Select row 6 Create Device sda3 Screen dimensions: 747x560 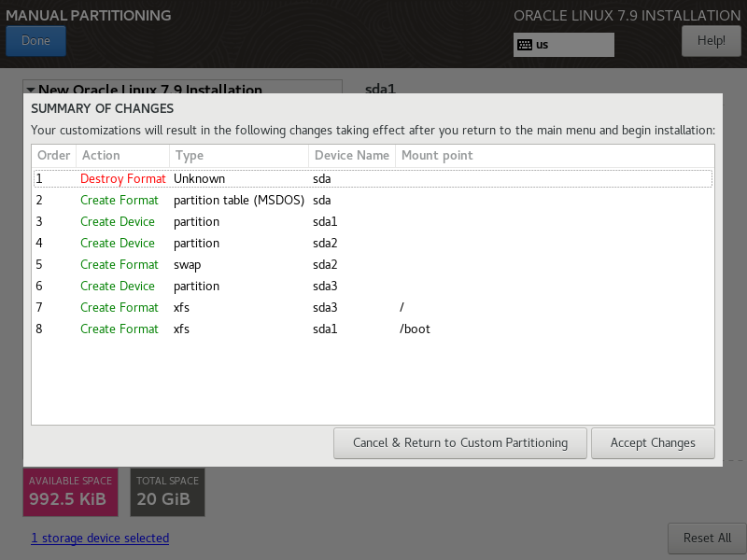(373, 286)
